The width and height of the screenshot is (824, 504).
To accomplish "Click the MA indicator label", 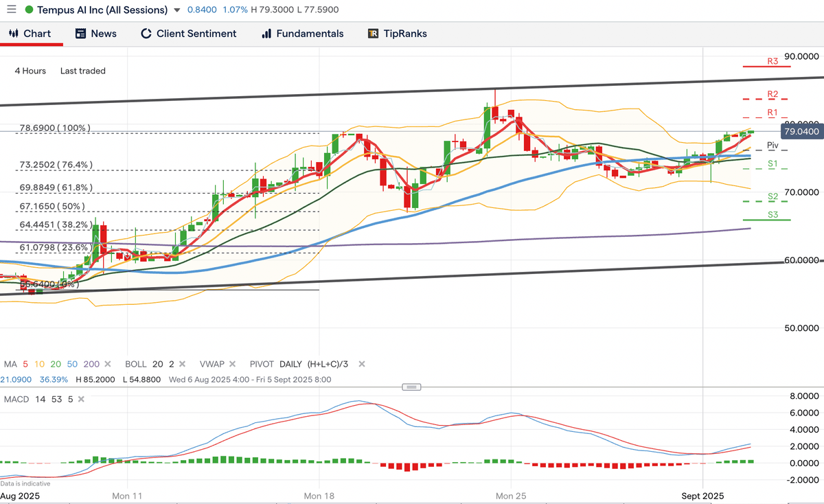I will point(10,364).
